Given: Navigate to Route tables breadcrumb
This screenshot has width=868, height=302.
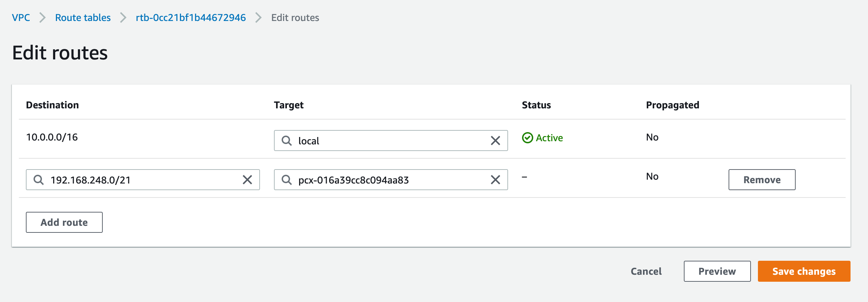Looking at the screenshot, I should coord(83,17).
